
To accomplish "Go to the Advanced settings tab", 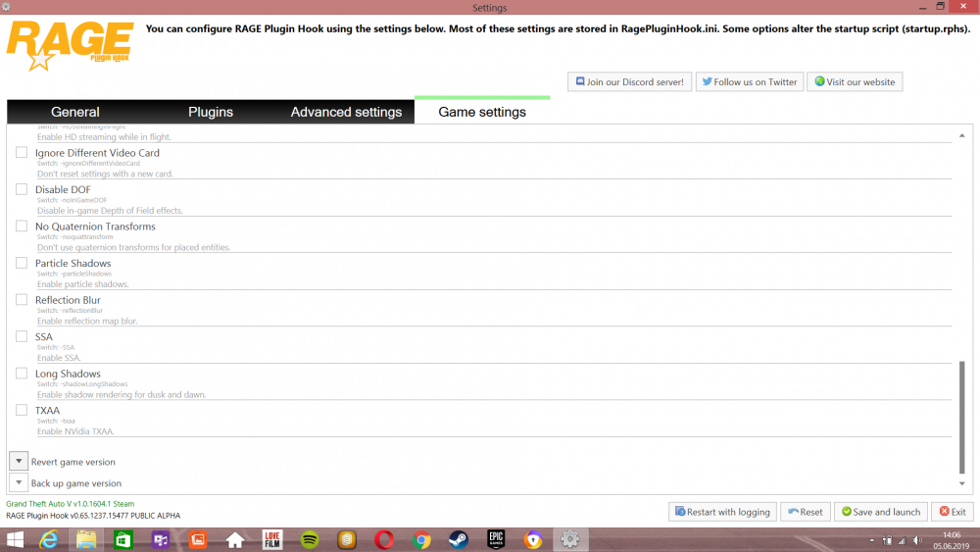I will [x=346, y=112].
